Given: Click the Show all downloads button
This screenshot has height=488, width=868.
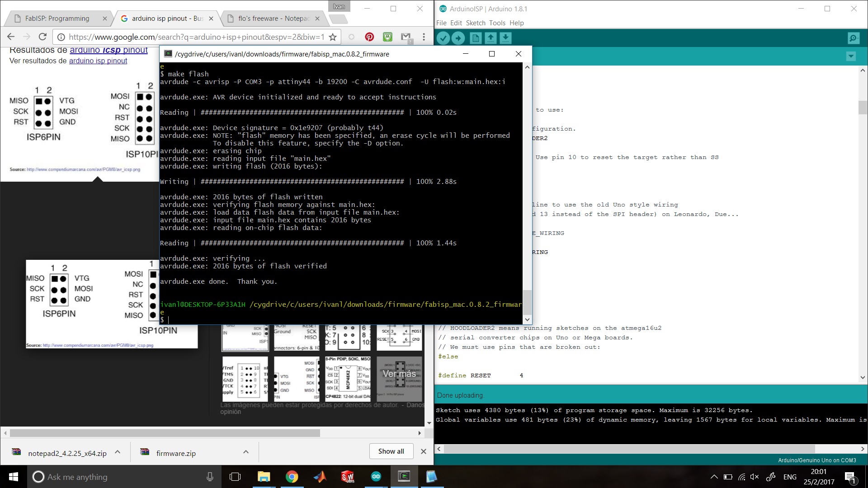Looking at the screenshot, I should 391,451.
